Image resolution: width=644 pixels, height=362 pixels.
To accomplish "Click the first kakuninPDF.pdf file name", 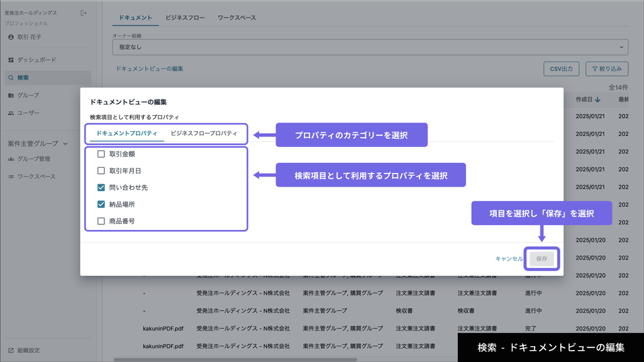I will click(x=163, y=328).
